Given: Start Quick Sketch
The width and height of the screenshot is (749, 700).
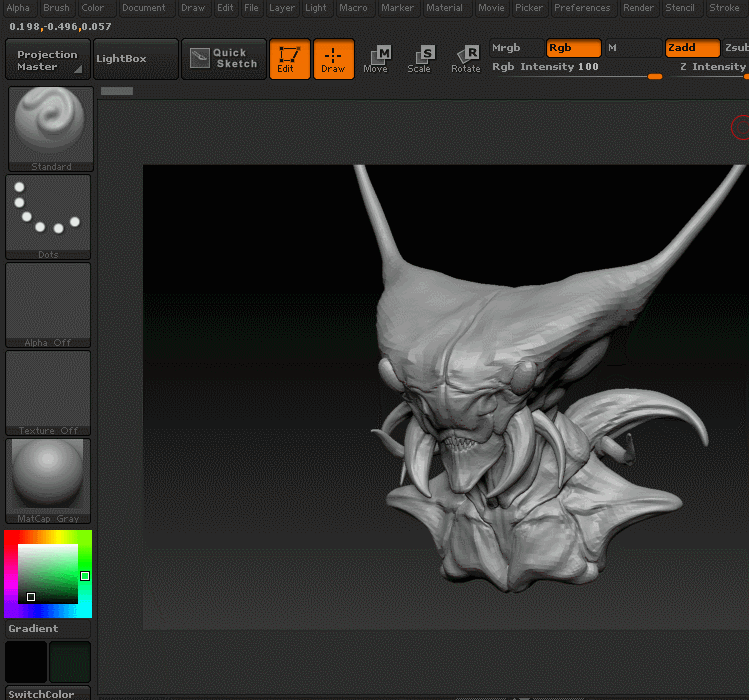Looking at the screenshot, I should pos(224,59).
